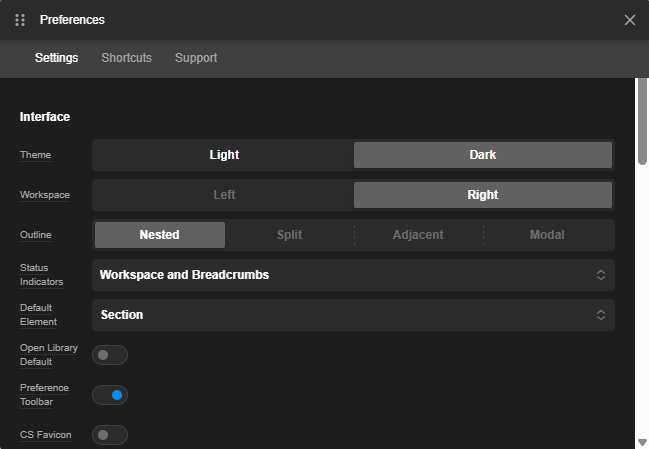Click the scrollbar down arrow
This screenshot has width=649, height=449.
(x=642, y=441)
